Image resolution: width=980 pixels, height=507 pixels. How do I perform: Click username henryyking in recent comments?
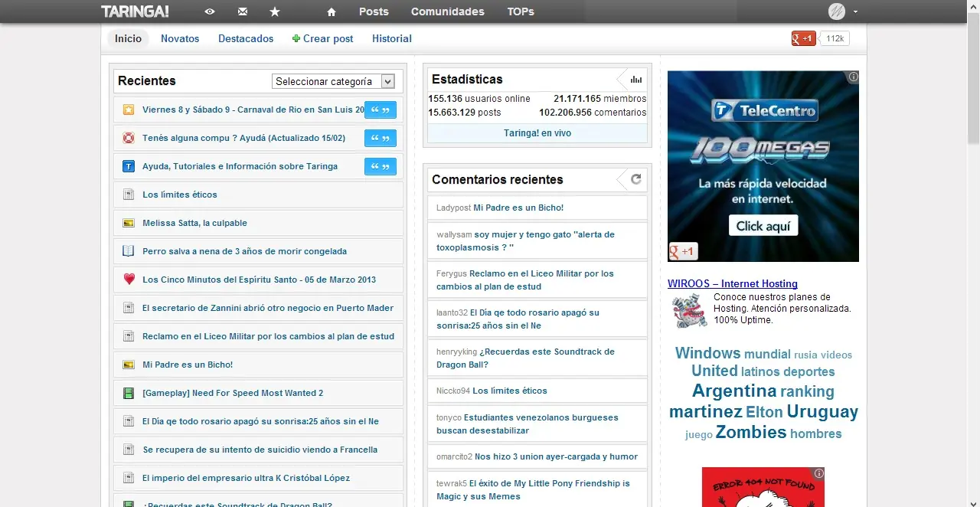tap(456, 352)
